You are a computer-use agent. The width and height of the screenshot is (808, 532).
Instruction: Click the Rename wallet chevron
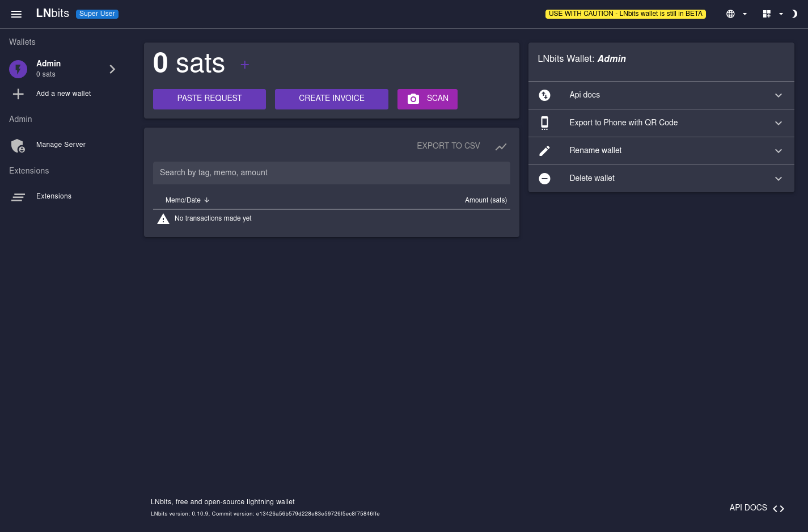tap(779, 151)
